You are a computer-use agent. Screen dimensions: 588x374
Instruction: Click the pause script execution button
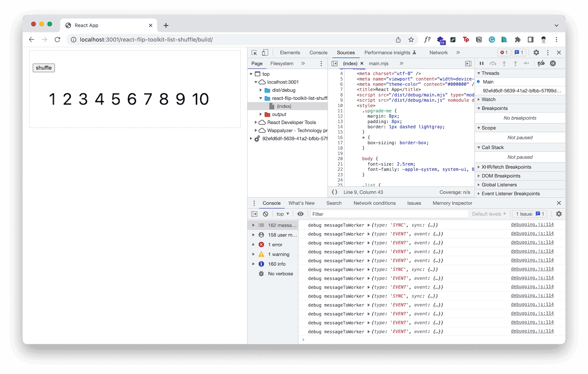[x=481, y=63]
